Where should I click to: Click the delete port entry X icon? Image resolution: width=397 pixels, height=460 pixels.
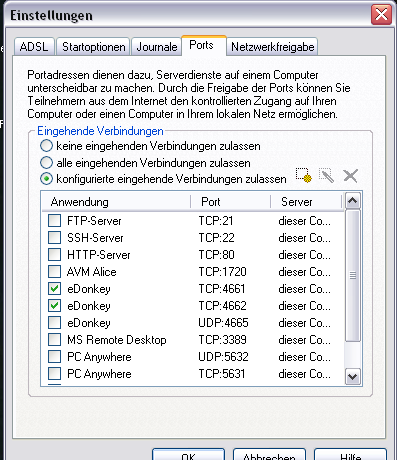(350, 176)
